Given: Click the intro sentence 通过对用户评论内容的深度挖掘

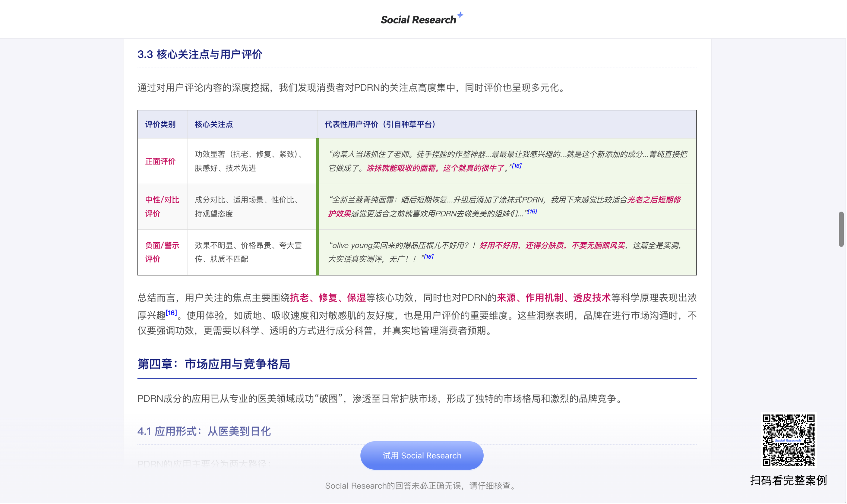Looking at the screenshot, I should click(x=352, y=88).
